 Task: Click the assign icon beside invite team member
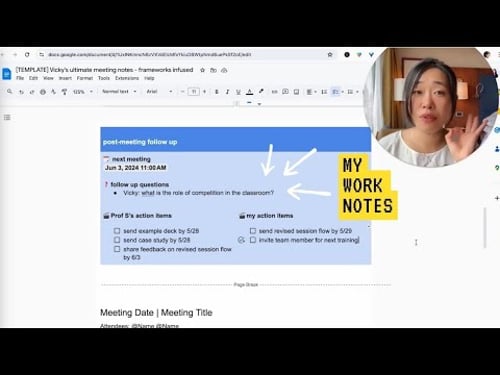241,240
